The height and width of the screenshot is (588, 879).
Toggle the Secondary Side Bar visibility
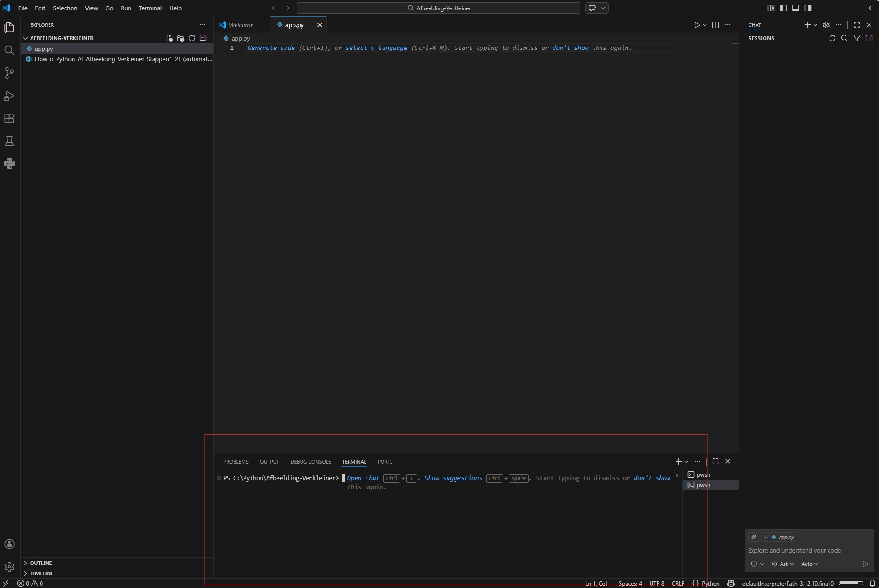[808, 8]
